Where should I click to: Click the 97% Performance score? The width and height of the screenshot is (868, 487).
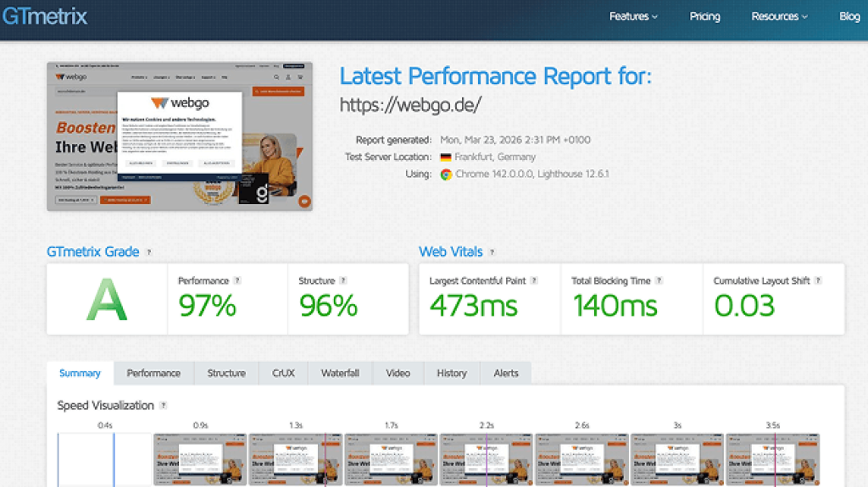click(x=207, y=306)
